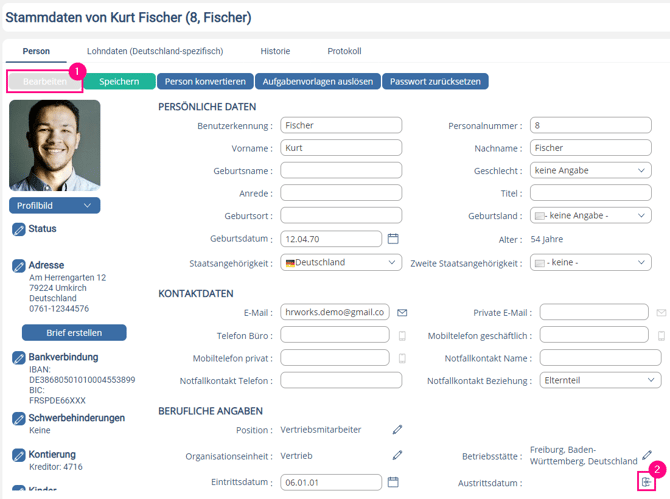670x499 pixels.
Task: Open calendar picker for Eintrittsdatum
Action: click(x=393, y=482)
